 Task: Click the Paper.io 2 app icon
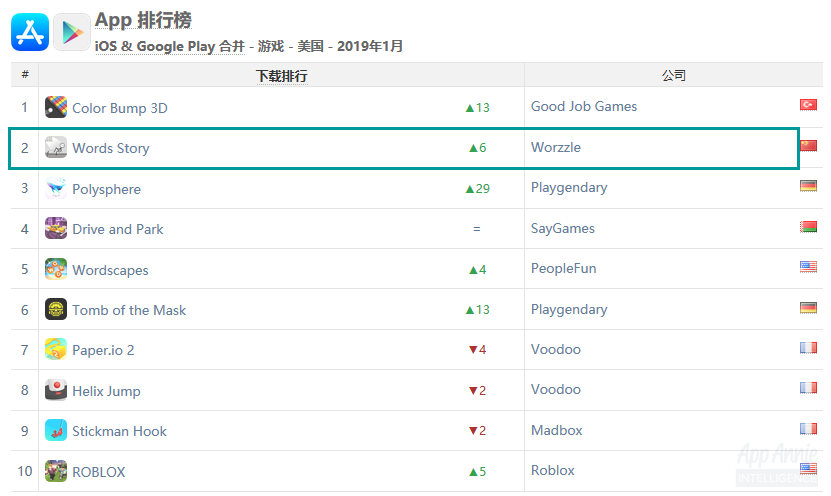click(x=56, y=349)
